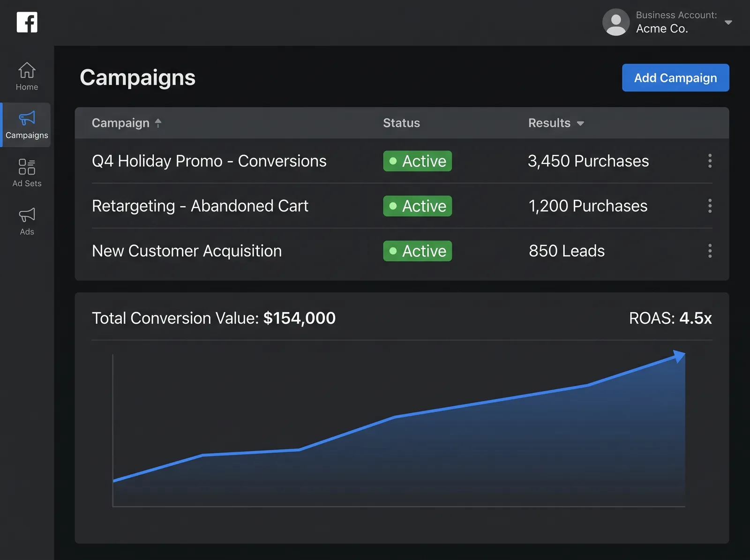This screenshot has height=560, width=750.
Task: Open the Results column dropdown
Action: click(580, 123)
